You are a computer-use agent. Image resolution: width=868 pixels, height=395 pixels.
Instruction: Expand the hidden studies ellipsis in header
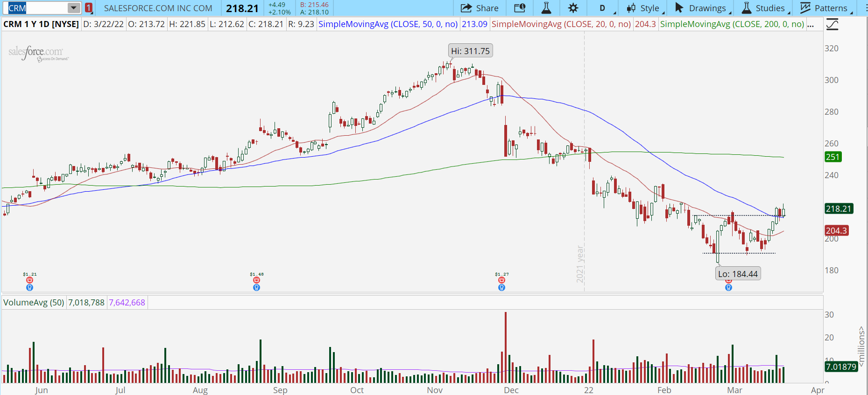(x=811, y=24)
